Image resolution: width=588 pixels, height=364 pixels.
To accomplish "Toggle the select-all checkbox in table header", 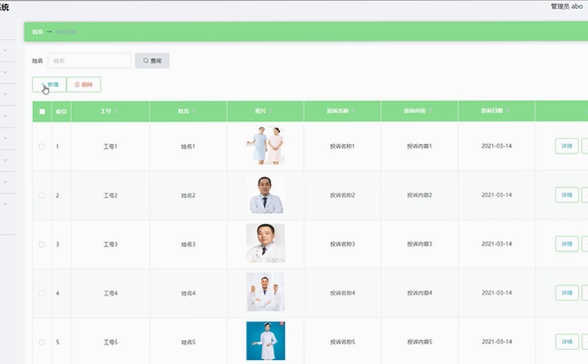I will click(x=42, y=112).
